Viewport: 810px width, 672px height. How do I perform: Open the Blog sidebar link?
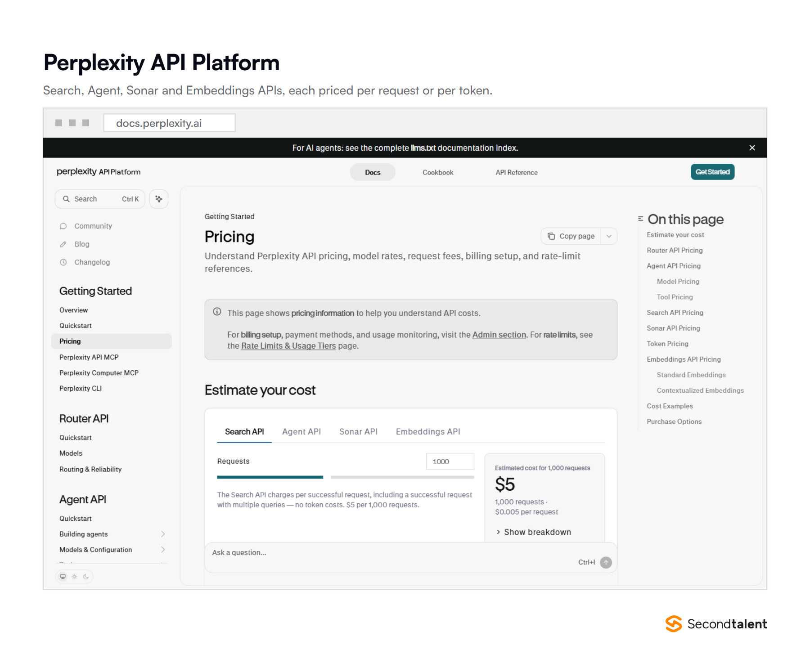click(82, 244)
